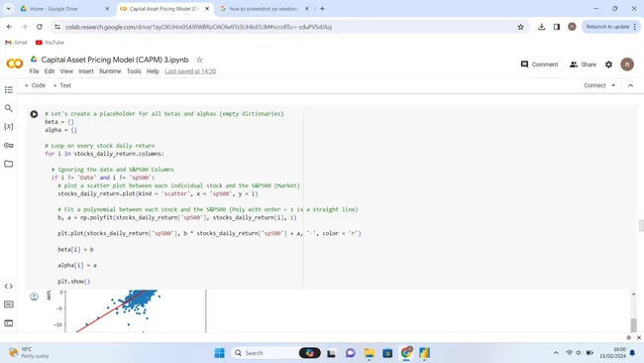Go back in browser history
The width and height of the screenshot is (644, 363).
pyautogui.click(x=10, y=27)
